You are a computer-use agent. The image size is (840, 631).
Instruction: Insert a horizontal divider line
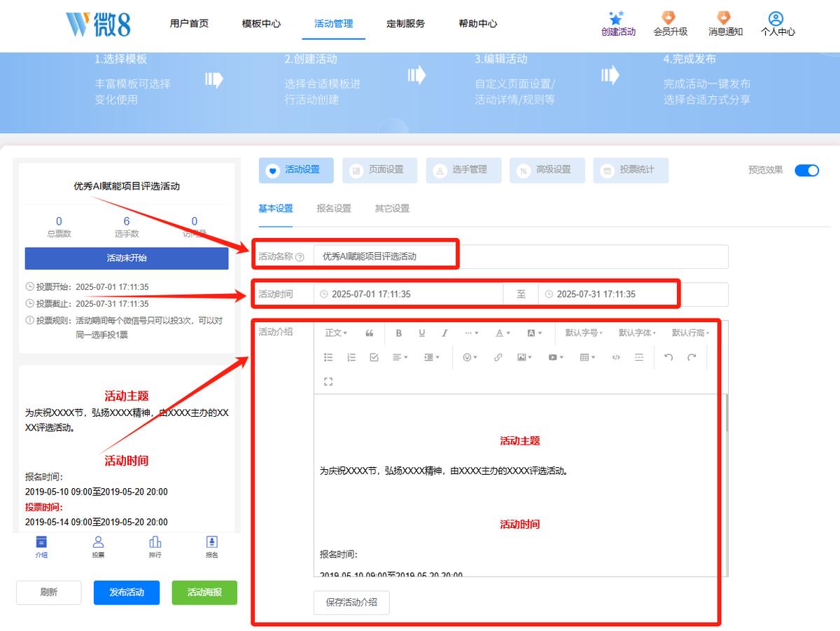click(639, 357)
